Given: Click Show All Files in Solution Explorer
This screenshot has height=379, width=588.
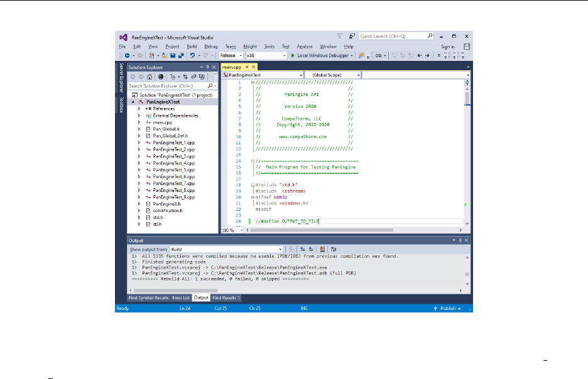Looking at the screenshot, I should click(202, 77).
